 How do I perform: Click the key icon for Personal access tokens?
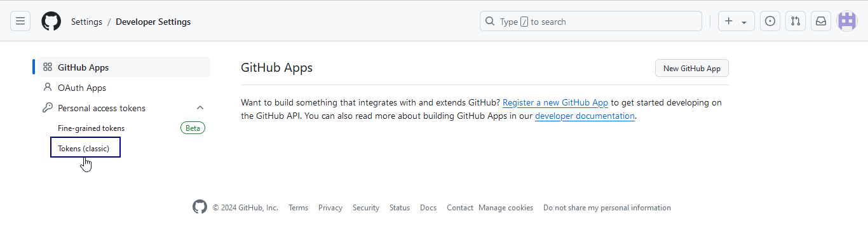48,107
